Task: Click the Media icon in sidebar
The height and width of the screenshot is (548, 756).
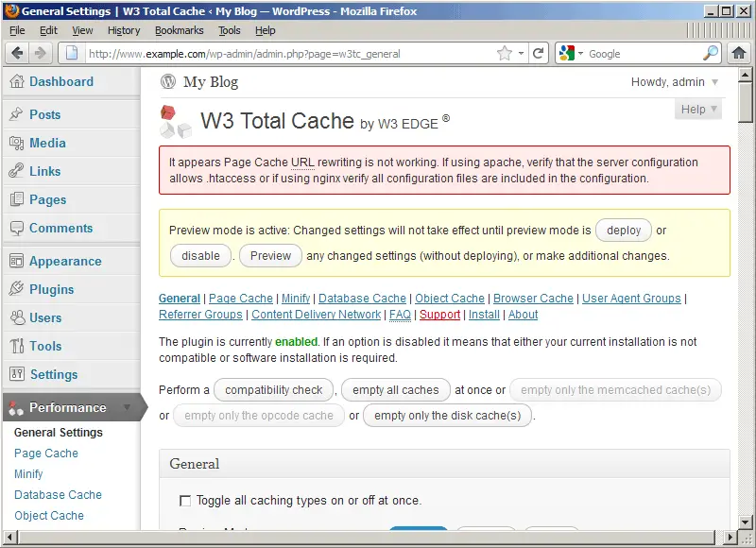Action: (x=16, y=143)
